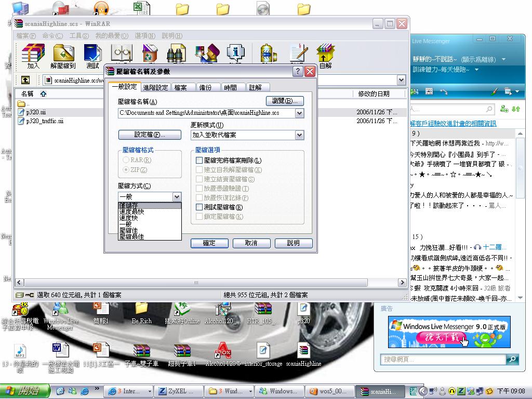The height and width of the screenshot is (399, 532).
Task: Expand the 更新模式 dropdown
Action: click(299, 135)
